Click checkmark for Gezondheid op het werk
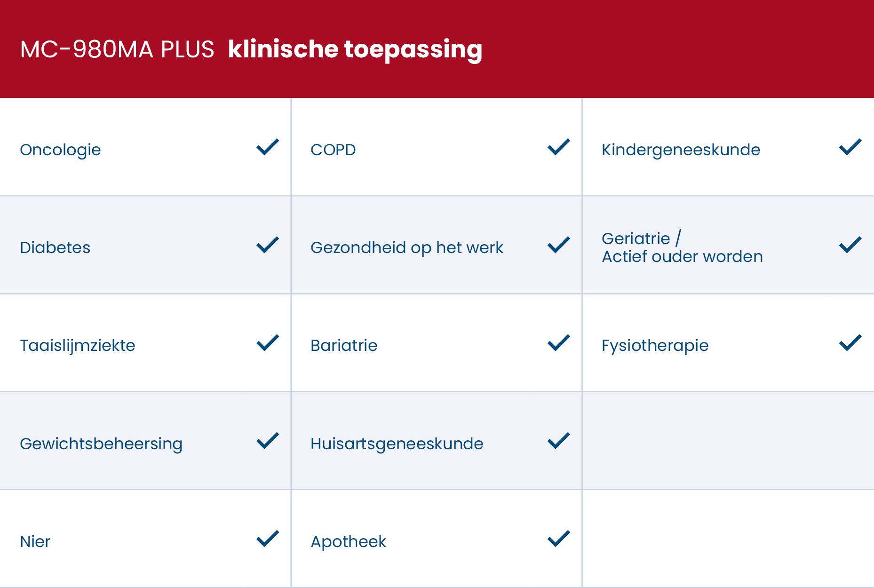Viewport: 874px width, 588px height. point(559,245)
